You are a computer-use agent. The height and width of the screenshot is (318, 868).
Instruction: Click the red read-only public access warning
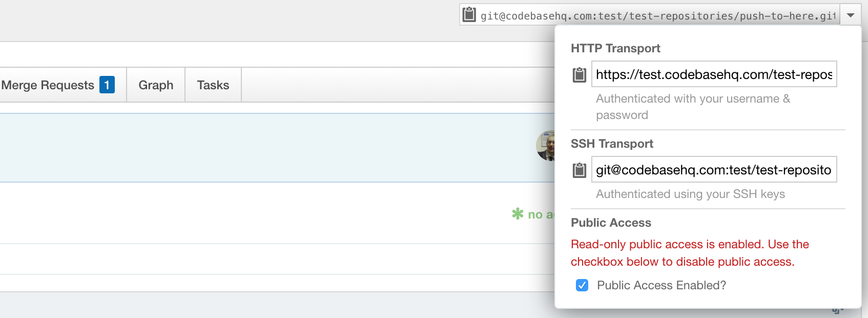pos(690,253)
